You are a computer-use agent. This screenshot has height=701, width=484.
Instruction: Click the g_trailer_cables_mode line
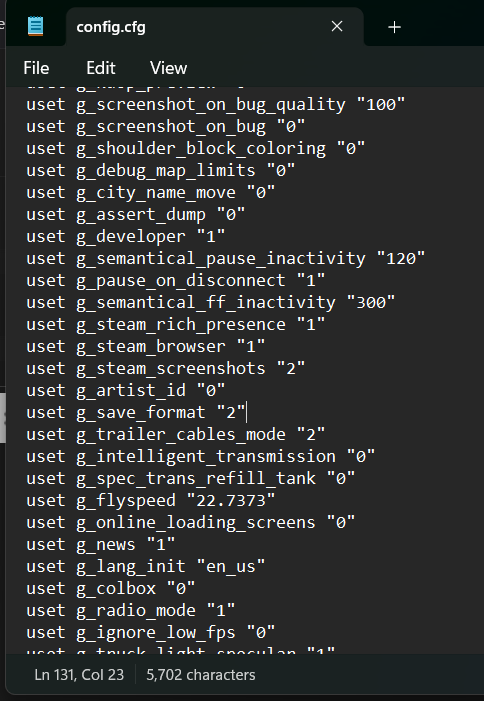tap(176, 435)
